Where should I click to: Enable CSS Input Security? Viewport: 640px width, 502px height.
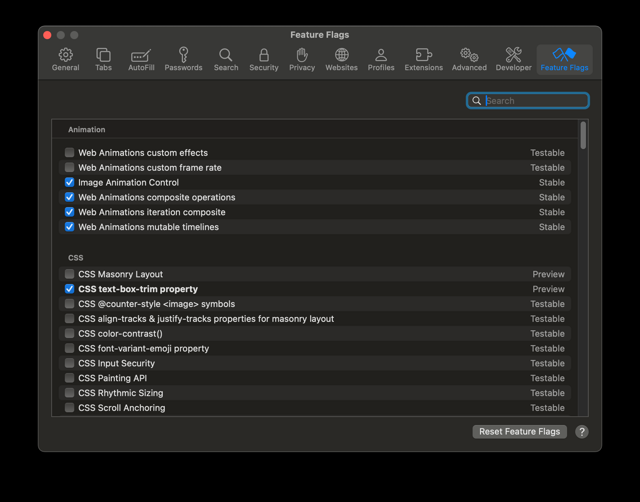click(x=69, y=363)
